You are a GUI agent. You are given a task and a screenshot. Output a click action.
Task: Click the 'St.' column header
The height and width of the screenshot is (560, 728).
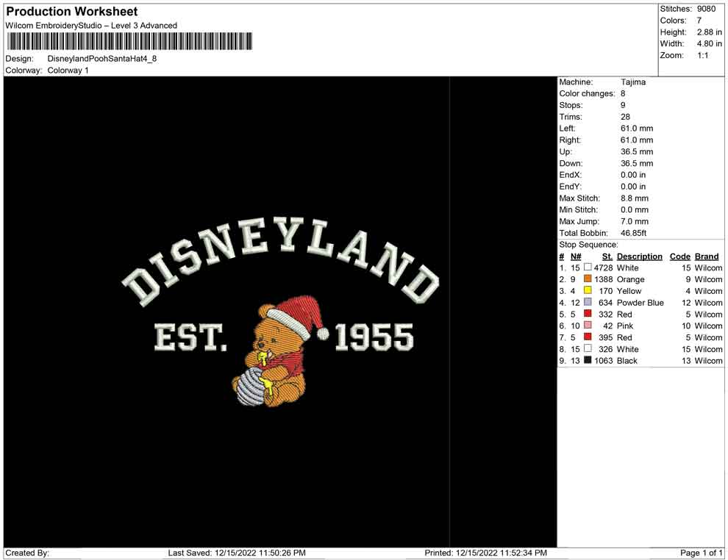click(x=607, y=256)
